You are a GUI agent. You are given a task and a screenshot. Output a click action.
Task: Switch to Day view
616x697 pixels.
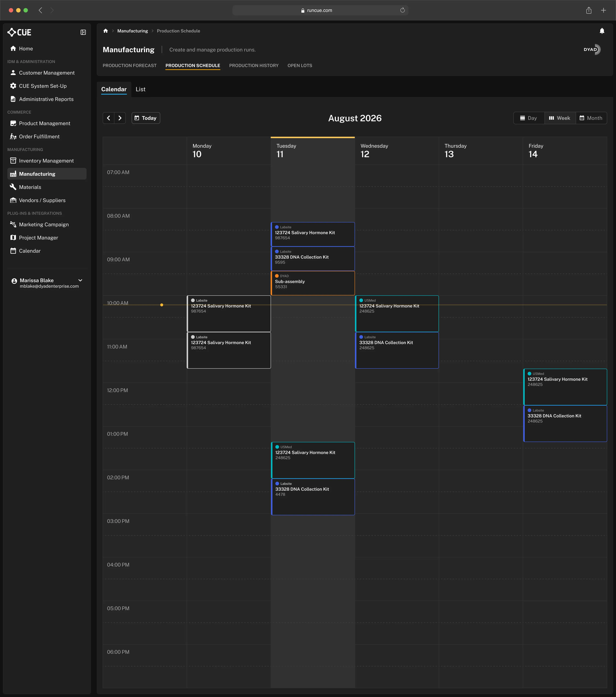point(529,118)
